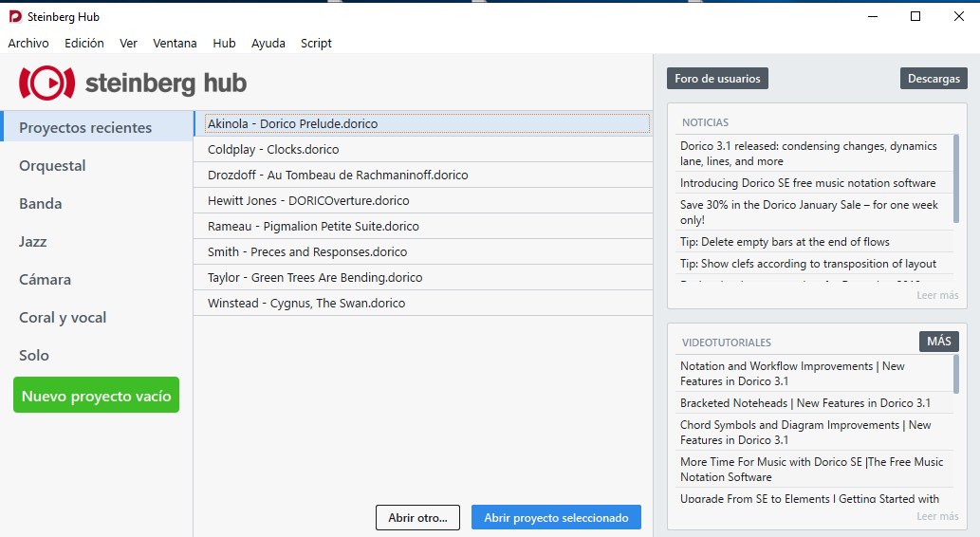
Task: Open the Descargas page button
Action: click(934, 79)
